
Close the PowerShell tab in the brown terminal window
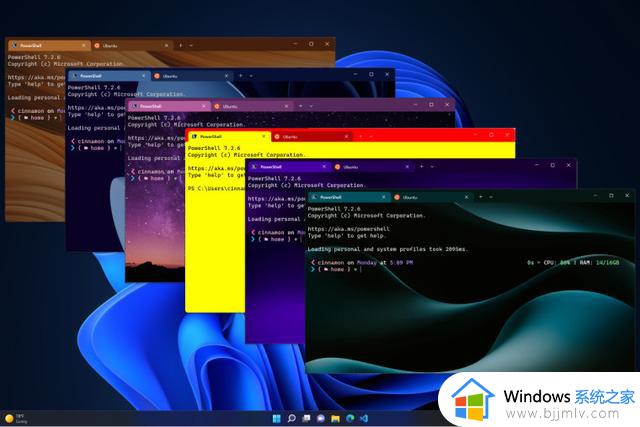click(83, 45)
